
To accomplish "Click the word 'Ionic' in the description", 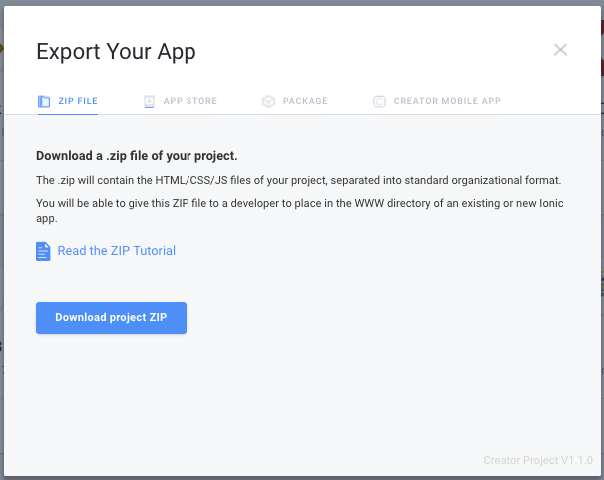I will point(551,203).
